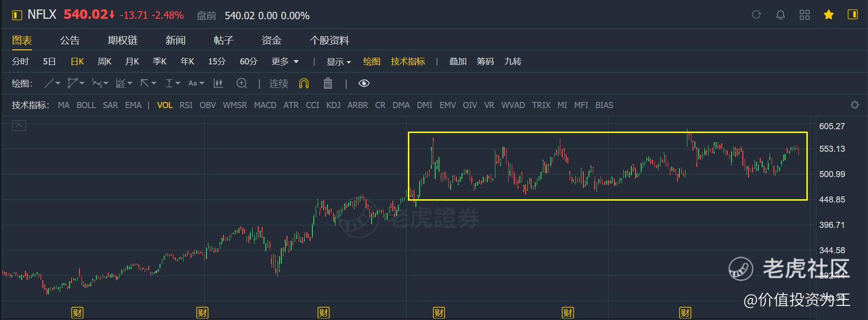Viewport: 868px width, 320px height.
Task: Enable the OBV indicator
Action: 207,105
